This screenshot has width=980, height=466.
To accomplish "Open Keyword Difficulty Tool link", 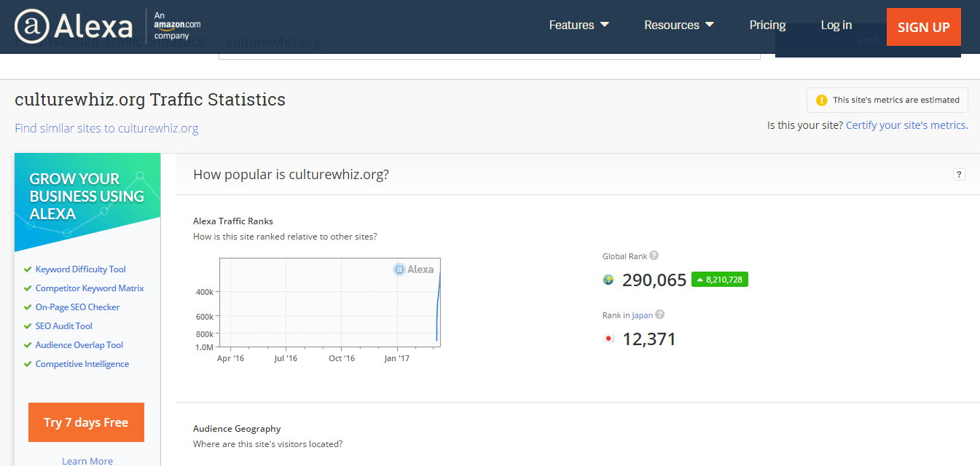I will pyautogui.click(x=81, y=269).
